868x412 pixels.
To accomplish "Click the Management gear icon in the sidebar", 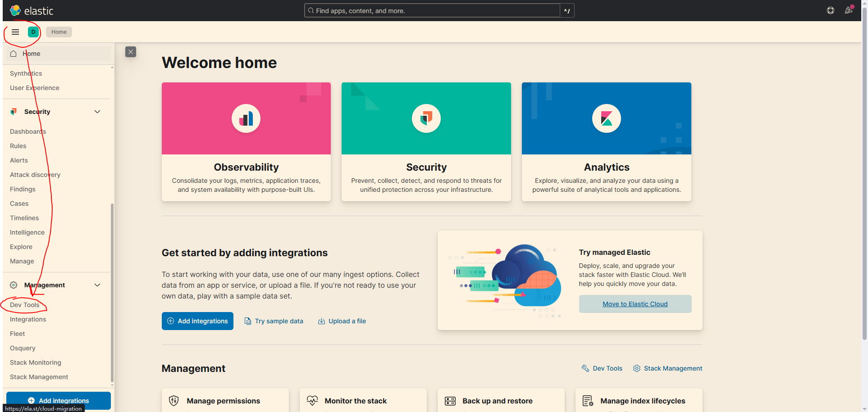I will (x=14, y=285).
